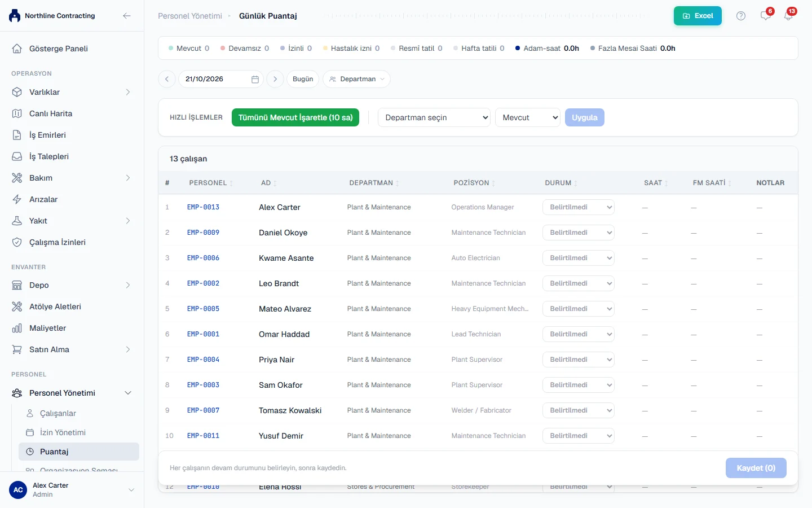Click the Northline Contracting logo
The height and width of the screenshot is (508, 812).
coord(15,16)
